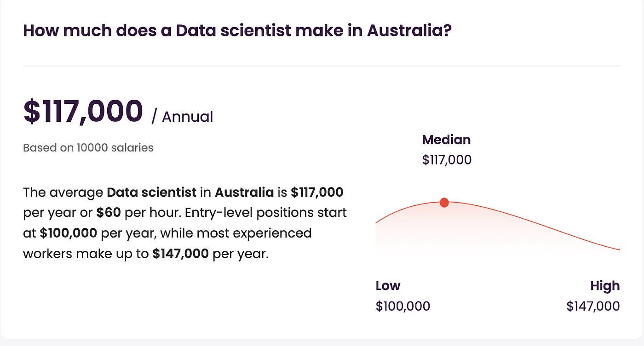
Task: Click the right end of the salary curve line
Action: pyautogui.click(x=618, y=250)
